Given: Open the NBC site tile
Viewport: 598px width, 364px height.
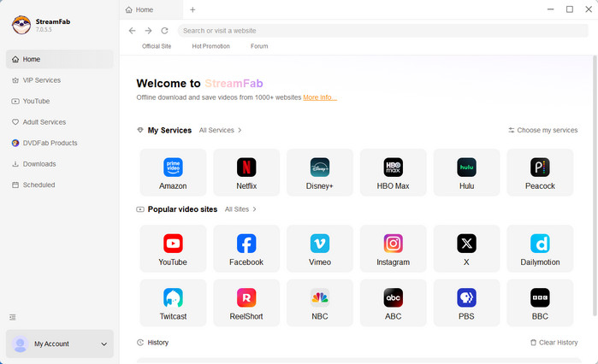Looking at the screenshot, I should pyautogui.click(x=320, y=303).
